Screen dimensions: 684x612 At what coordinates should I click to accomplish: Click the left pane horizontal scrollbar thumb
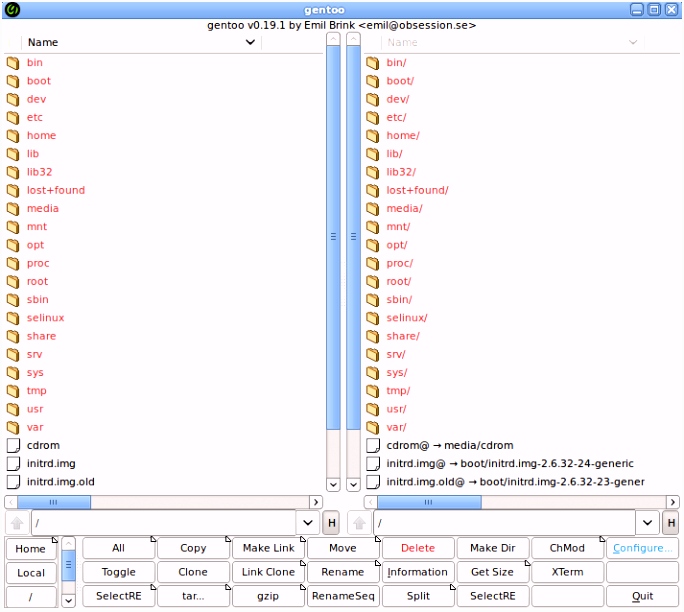(x=54, y=502)
